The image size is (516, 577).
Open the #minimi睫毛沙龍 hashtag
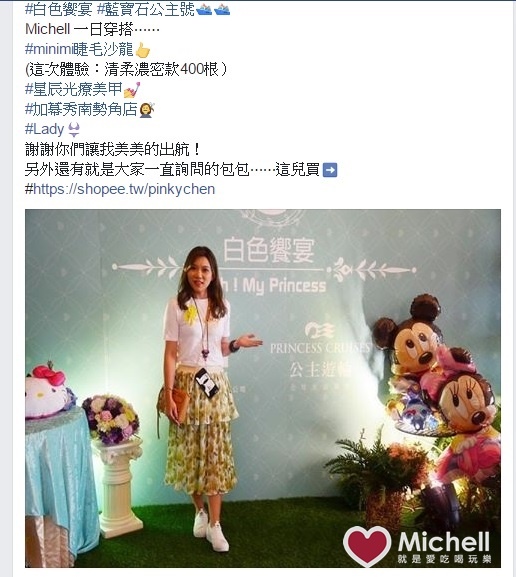[x=79, y=49]
